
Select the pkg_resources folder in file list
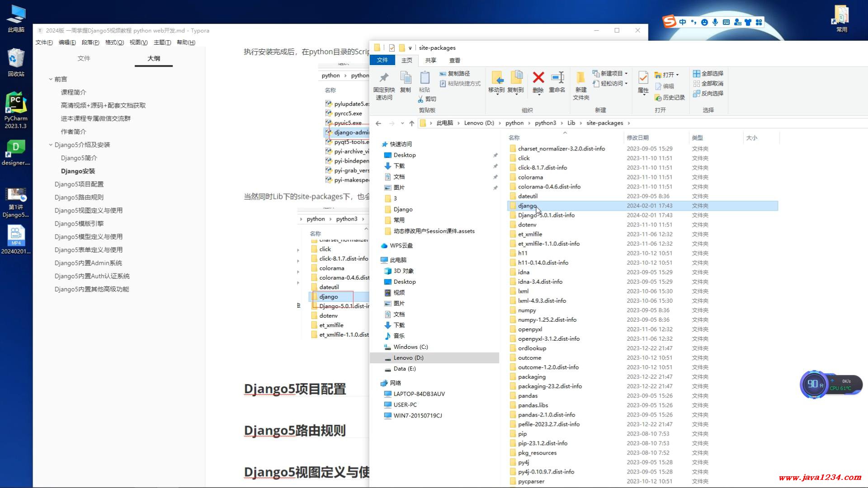tap(537, 453)
